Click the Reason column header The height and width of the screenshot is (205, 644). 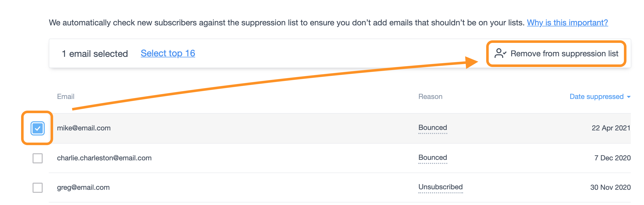430,97
